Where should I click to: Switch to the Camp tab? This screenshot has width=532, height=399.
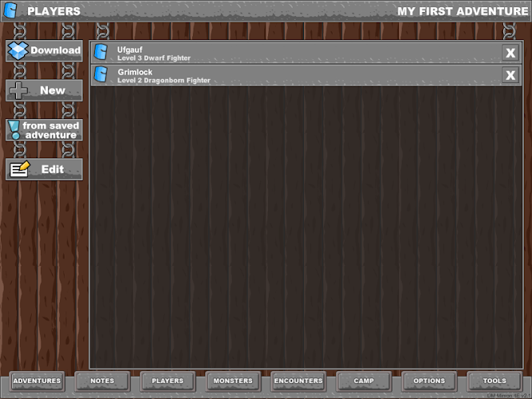(364, 381)
